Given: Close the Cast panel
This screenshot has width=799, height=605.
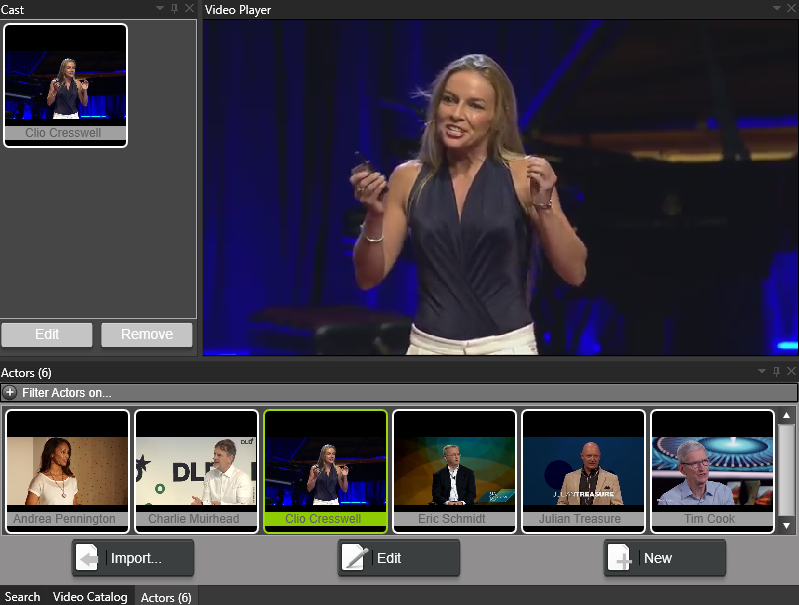Looking at the screenshot, I should (189, 9).
